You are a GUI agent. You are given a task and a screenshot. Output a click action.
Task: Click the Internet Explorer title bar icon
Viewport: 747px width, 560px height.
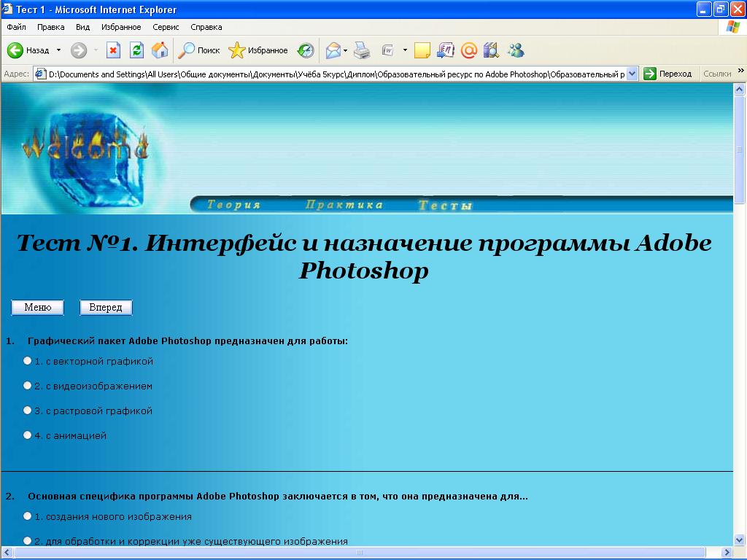click(7, 9)
